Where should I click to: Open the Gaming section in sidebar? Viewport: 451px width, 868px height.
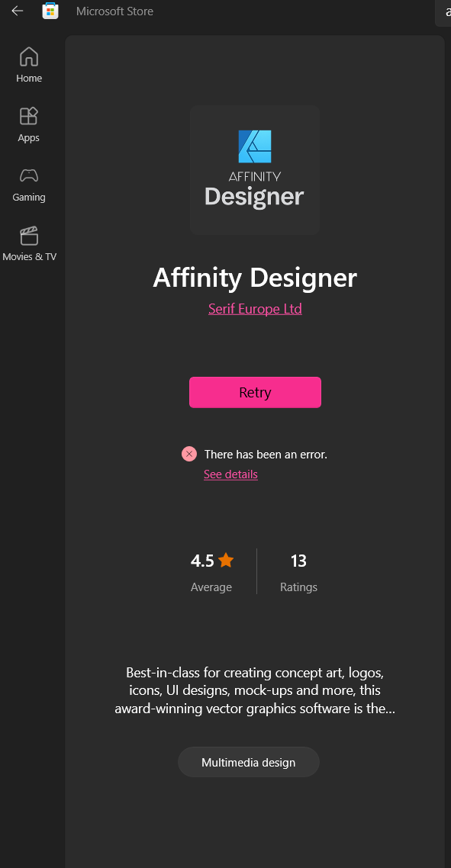29,185
